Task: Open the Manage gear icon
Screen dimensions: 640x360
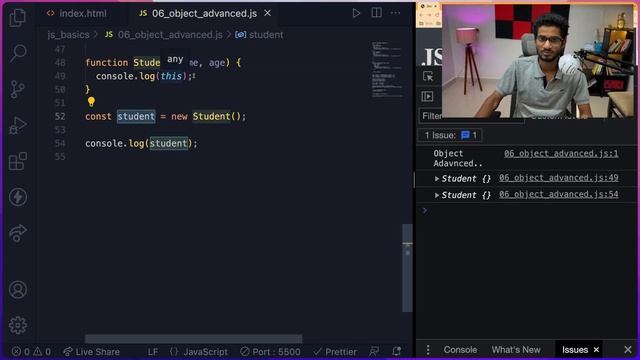Action: click(x=18, y=325)
